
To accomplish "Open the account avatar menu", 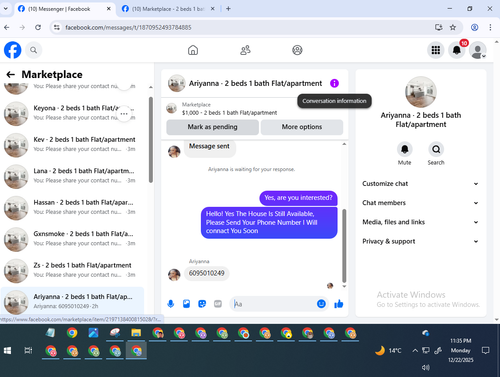I will (x=478, y=50).
